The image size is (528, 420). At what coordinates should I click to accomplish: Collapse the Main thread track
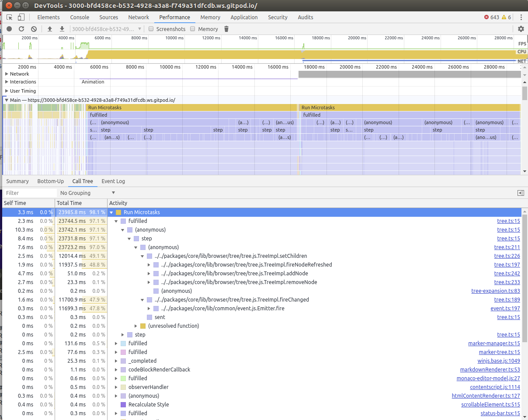pos(7,100)
